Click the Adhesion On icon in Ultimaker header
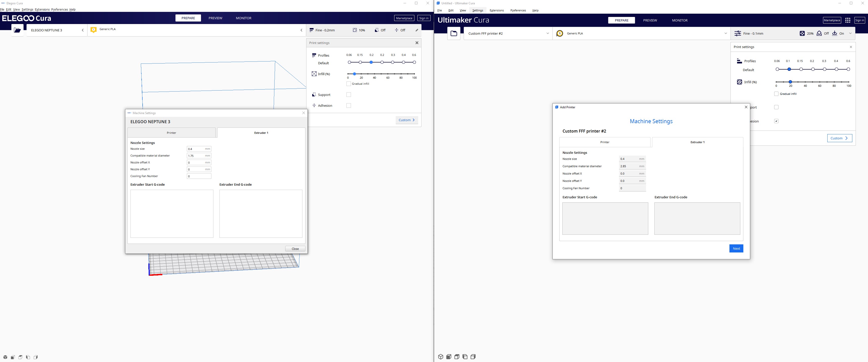This screenshot has width=868, height=362. tap(835, 33)
